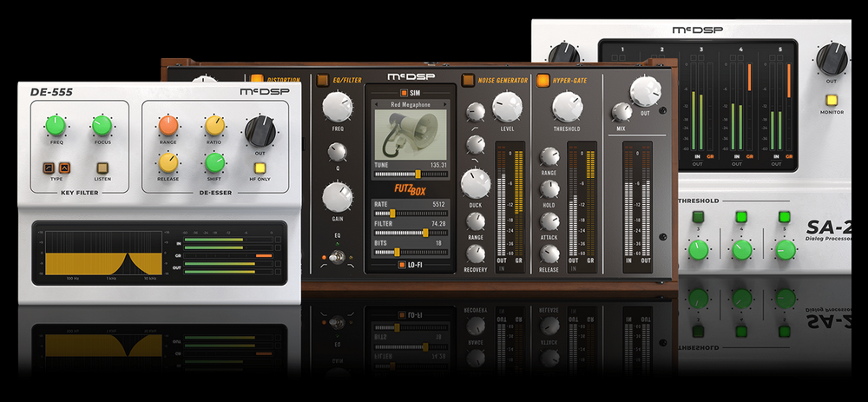Viewport: 868px width, 402px height.
Task: Click the SA-2 band 4 meter header
Action: tap(740, 49)
